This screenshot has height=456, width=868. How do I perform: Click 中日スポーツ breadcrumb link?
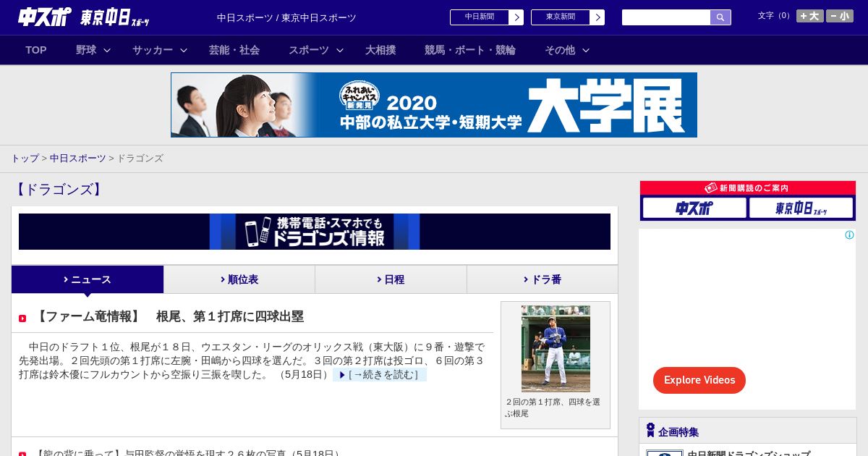point(78,158)
